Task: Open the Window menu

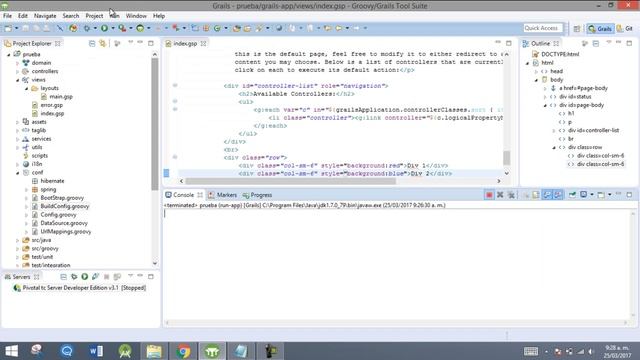Action: (x=136, y=16)
